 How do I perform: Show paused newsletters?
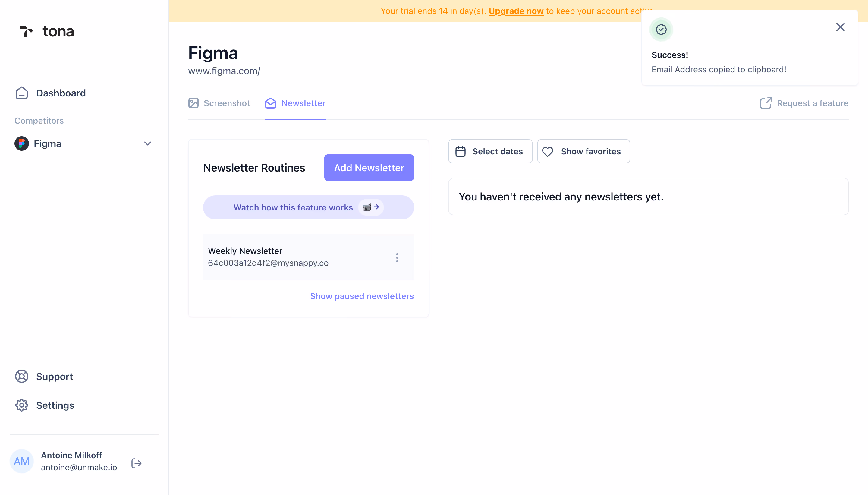pyautogui.click(x=362, y=296)
